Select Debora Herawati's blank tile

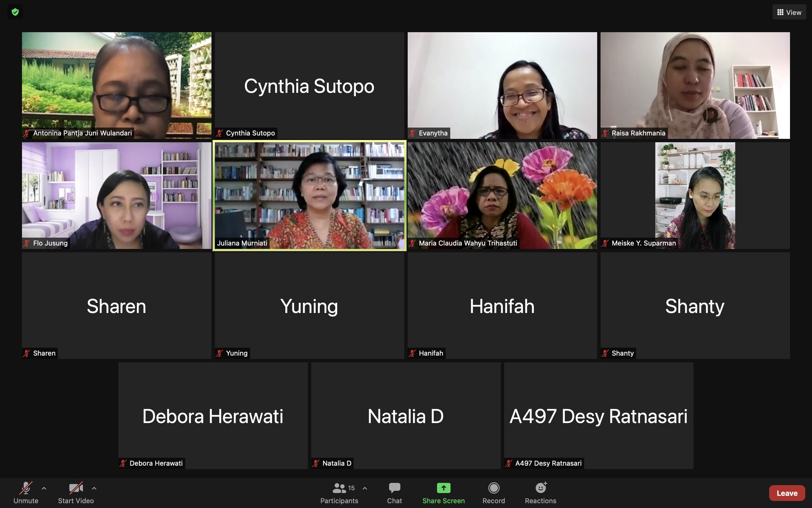[213, 416]
